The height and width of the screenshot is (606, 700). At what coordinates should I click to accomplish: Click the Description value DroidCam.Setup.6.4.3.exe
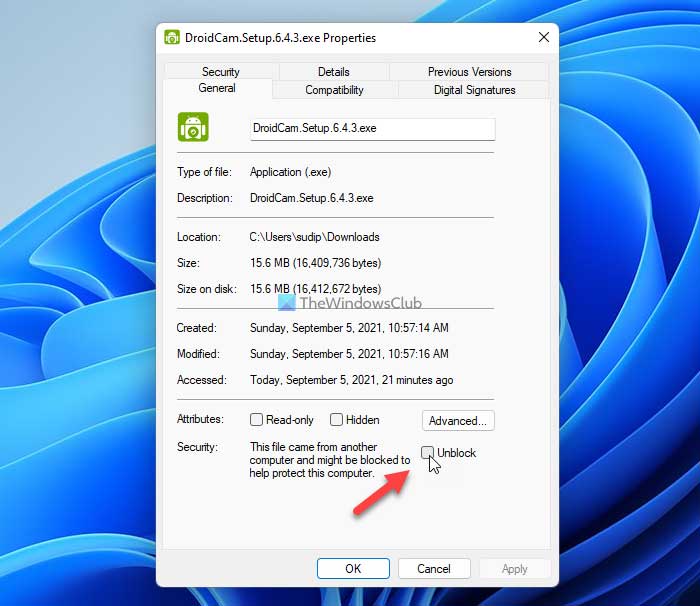312,198
